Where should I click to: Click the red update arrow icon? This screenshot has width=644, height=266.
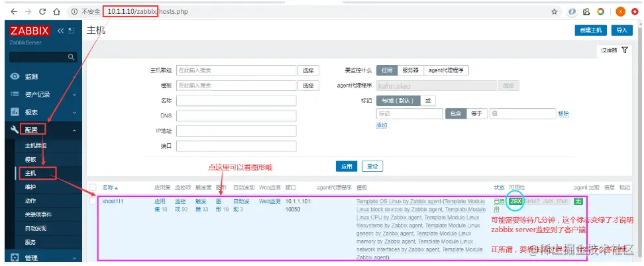(x=635, y=12)
